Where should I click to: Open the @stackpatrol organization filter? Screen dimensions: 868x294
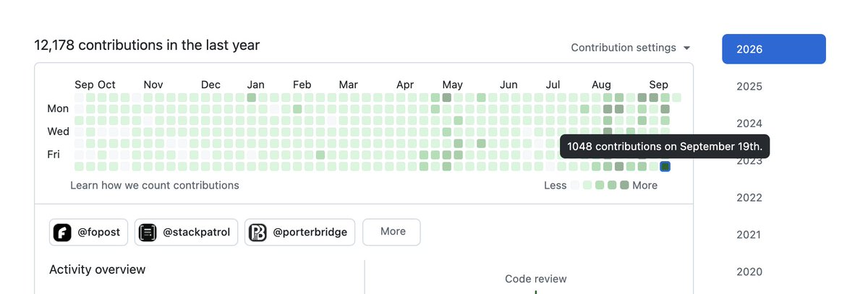tap(187, 232)
